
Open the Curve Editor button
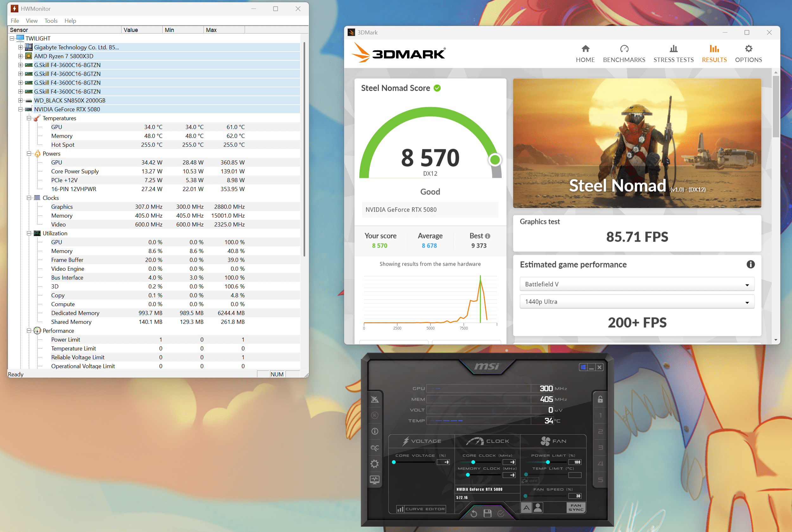(x=421, y=509)
